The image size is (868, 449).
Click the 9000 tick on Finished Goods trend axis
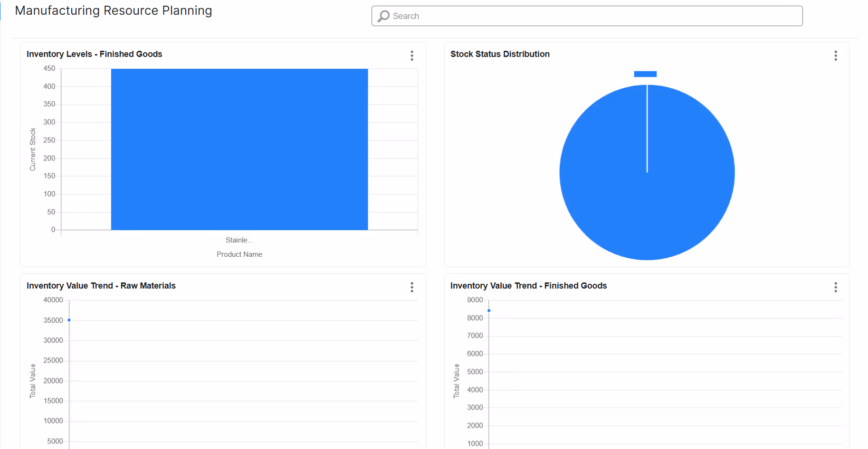click(475, 300)
